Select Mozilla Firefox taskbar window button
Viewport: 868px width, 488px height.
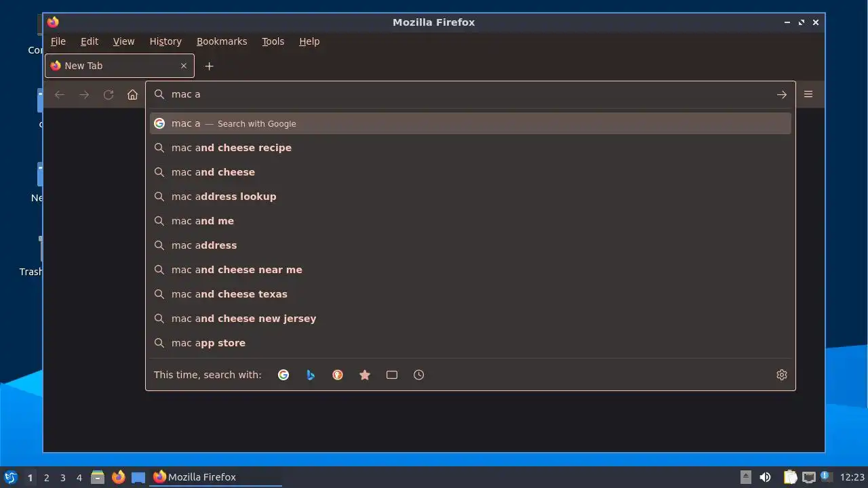(216, 477)
